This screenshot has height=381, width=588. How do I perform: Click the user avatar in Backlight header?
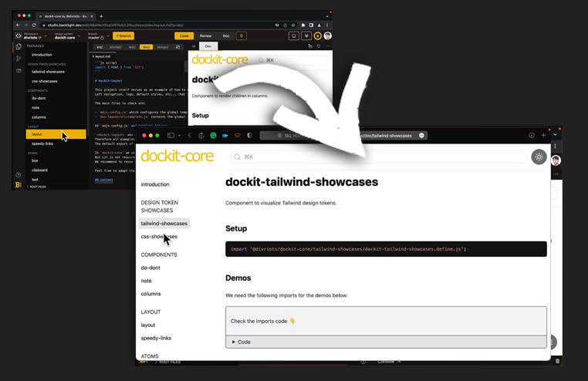pos(328,35)
